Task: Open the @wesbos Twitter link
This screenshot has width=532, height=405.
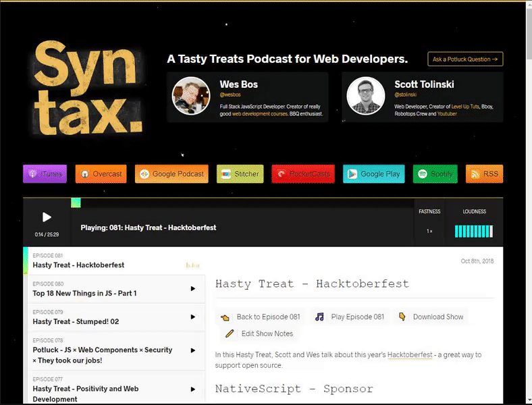Action: point(230,94)
